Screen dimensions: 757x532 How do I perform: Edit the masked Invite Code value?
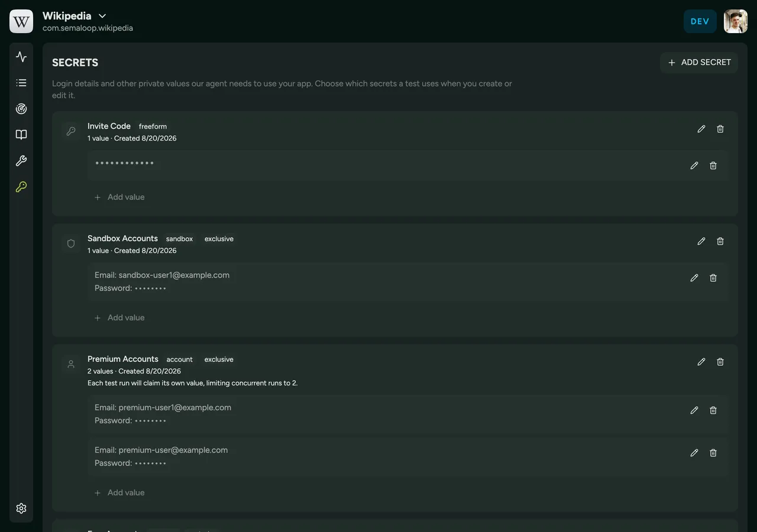click(694, 166)
